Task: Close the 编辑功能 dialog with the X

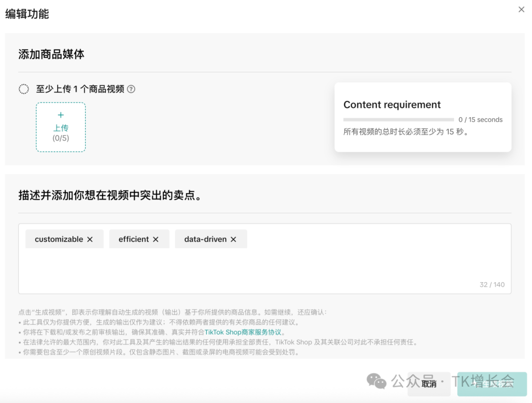Action: click(521, 9)
